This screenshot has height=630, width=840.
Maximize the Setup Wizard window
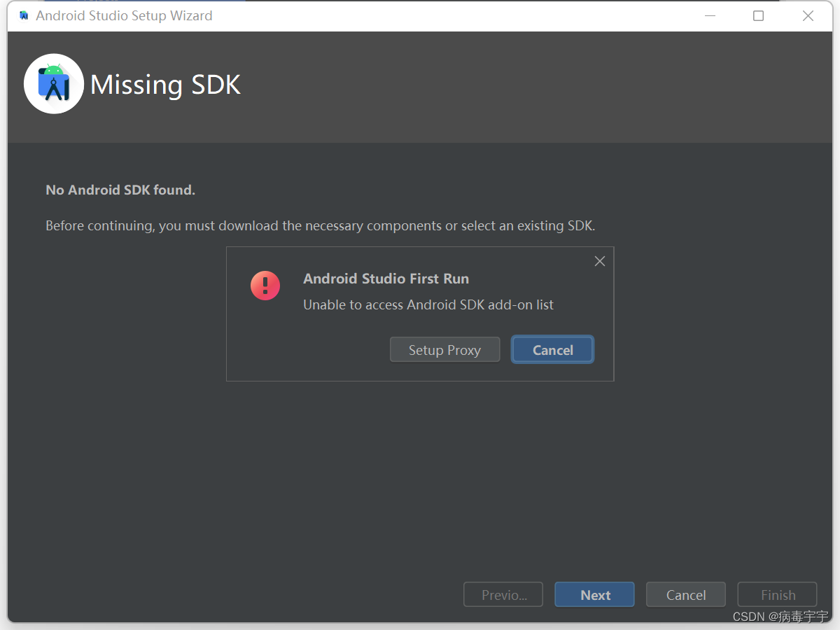[x=758, y=15]
